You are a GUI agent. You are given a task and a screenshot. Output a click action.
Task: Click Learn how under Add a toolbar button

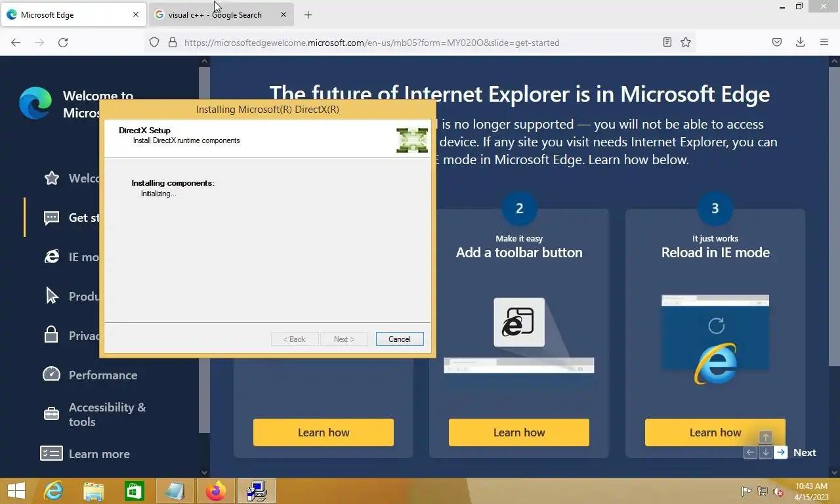point(519,432)
